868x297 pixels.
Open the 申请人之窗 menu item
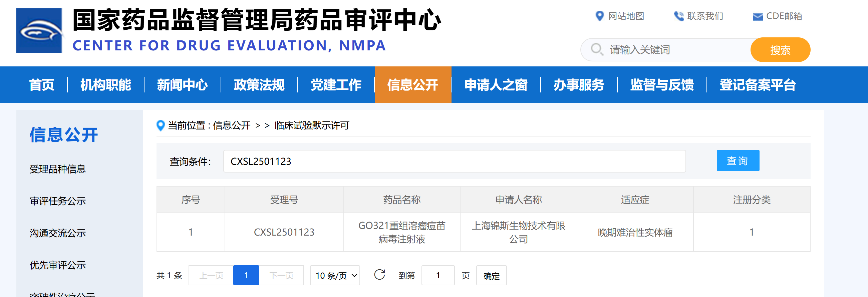[x=495, y=85]
